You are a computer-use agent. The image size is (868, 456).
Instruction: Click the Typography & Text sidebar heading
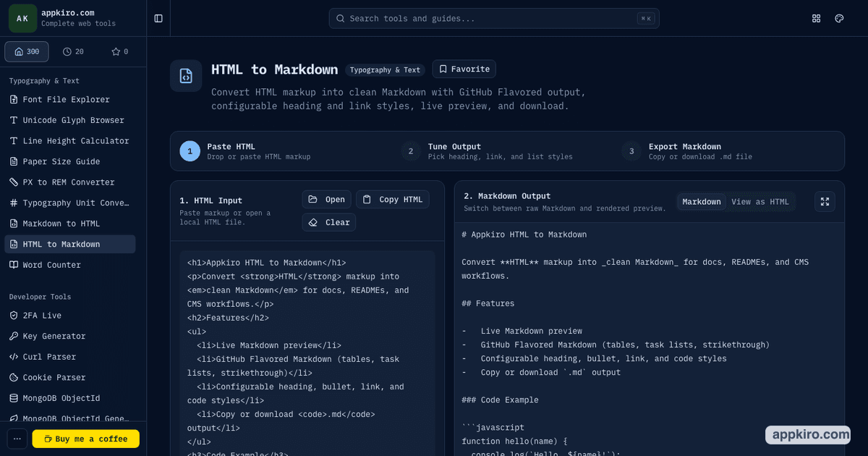44,81
